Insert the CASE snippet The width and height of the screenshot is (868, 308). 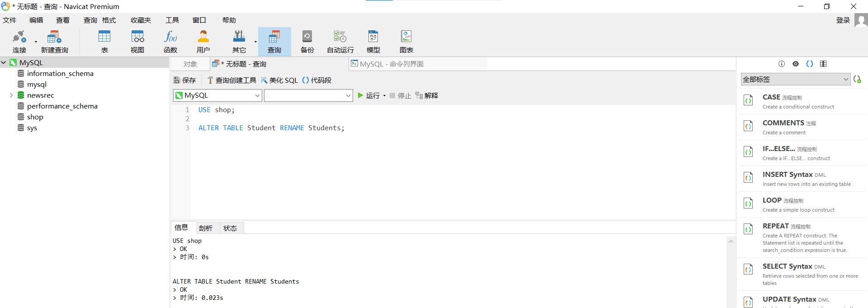pos(803,101)
